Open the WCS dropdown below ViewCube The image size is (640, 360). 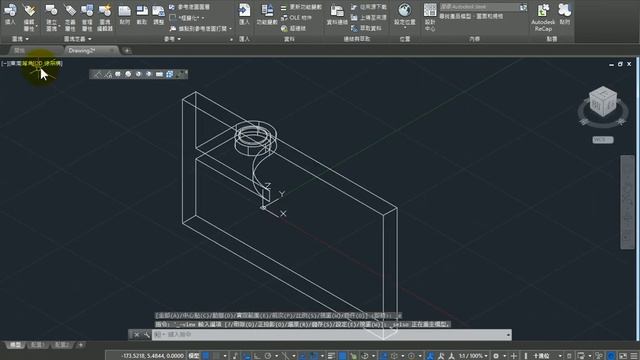pos(603,140)
